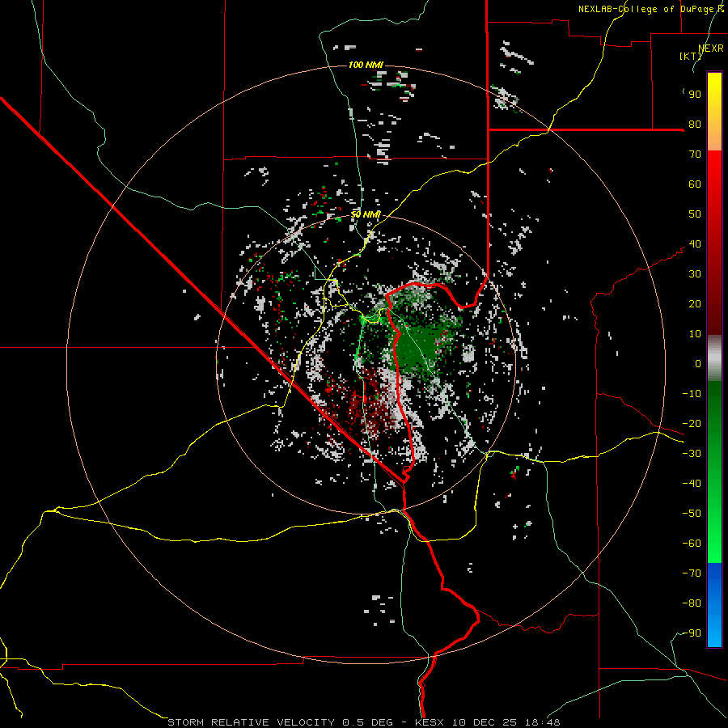Click the "80" scale value

[x=695, y=125]
